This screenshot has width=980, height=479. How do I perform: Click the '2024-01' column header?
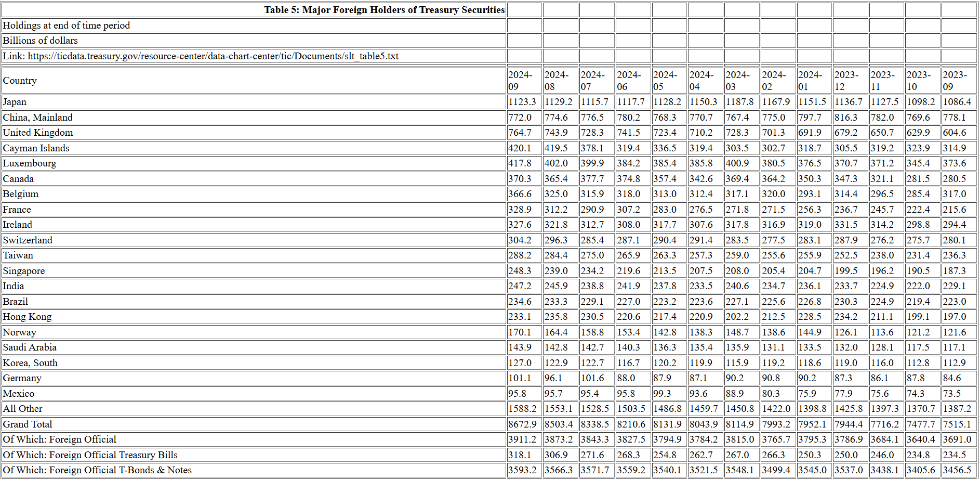pos(815,81)
